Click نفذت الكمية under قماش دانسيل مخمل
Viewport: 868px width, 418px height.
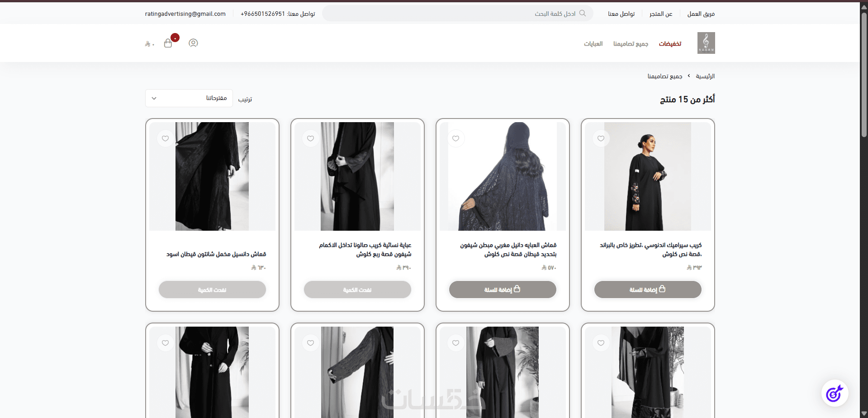[212, 290]
